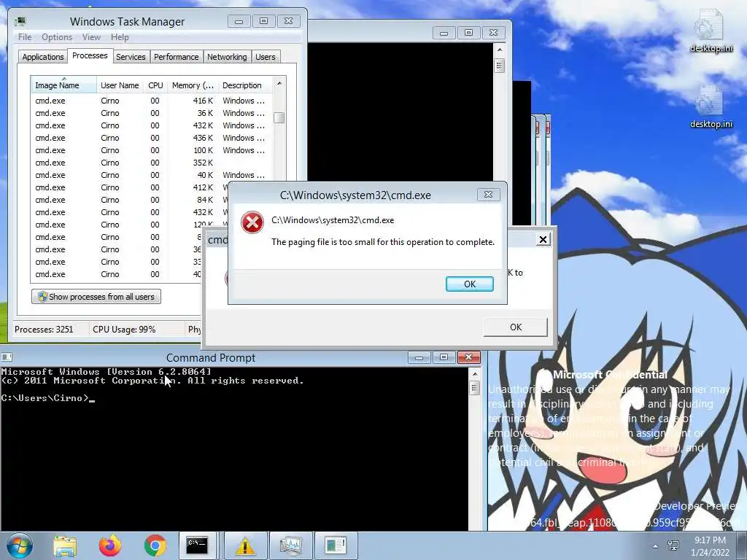Click the CPU Usage: 99% status entry
This screenshot has width=747, height=560.
[x=124, y=330]
